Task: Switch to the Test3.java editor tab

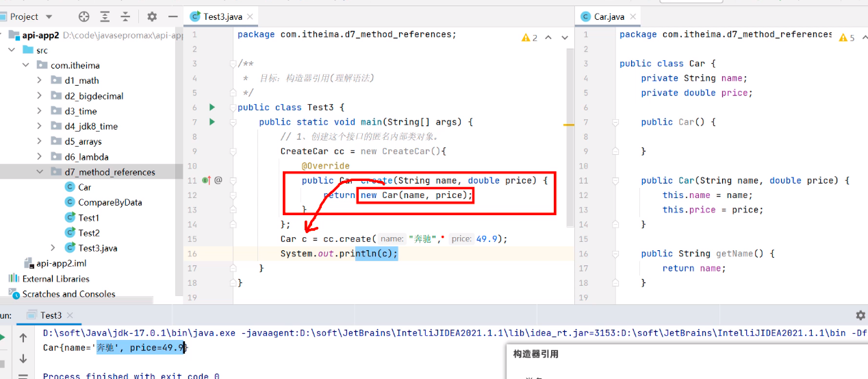Action: point(223,16)
